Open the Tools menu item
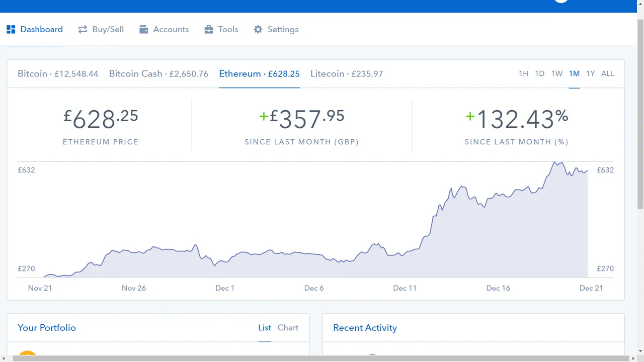This screenshot has height=362, width=644. 221,30
